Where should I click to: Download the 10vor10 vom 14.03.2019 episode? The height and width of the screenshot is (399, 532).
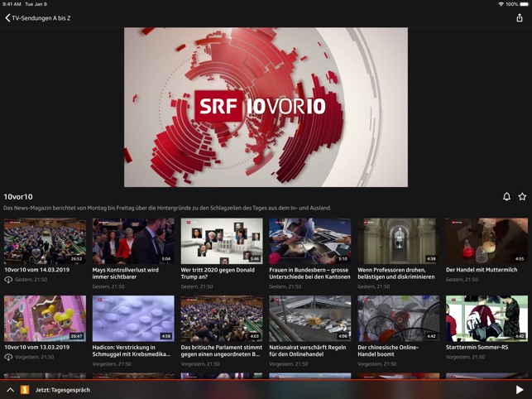tap(8, 280)
